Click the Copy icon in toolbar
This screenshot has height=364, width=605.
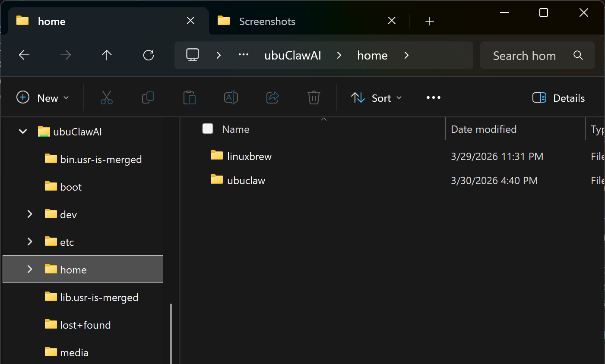click(x=148, y=97)
